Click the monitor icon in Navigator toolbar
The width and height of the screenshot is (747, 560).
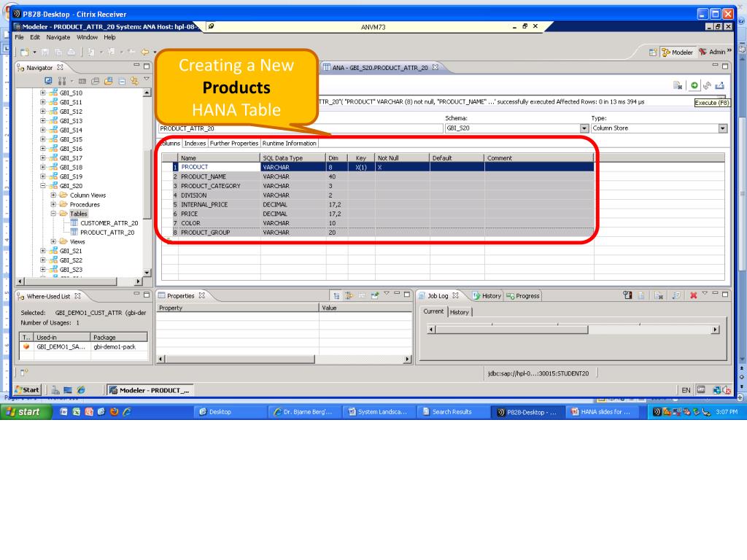(x=48, y=81)
